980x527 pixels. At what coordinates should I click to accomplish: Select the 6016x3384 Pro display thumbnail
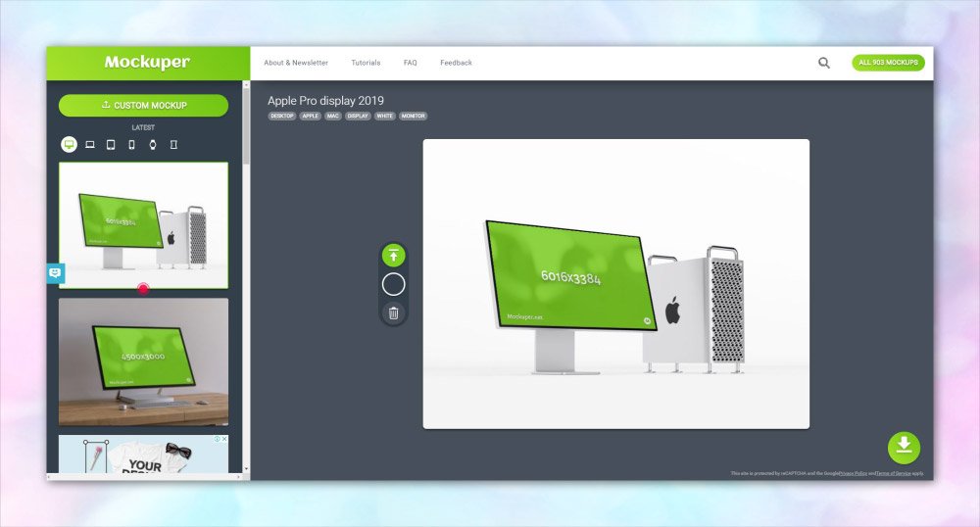click(x=144, y=225)
